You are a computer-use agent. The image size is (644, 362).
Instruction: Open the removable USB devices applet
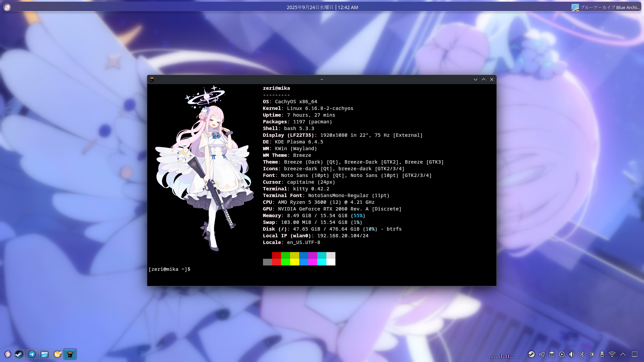click(x=602, y=354)
